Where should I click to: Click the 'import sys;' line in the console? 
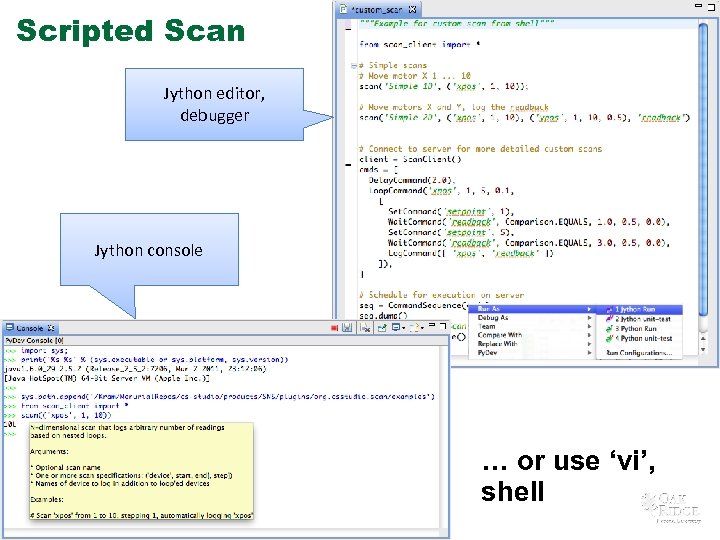[x=45, y=351]
